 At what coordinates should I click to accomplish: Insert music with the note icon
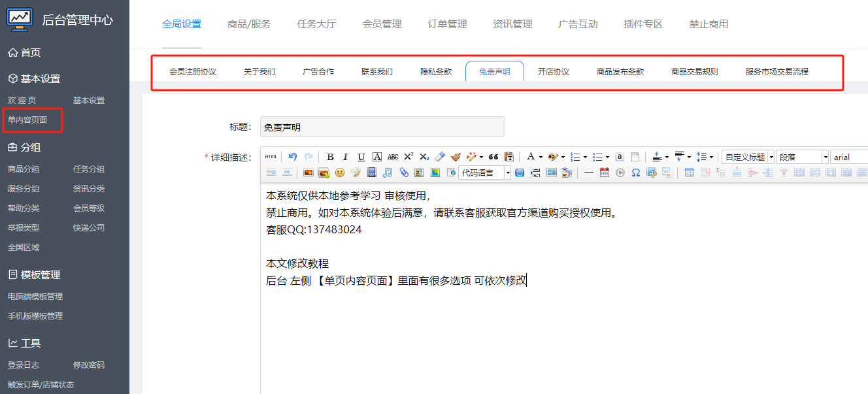[388, 172]
